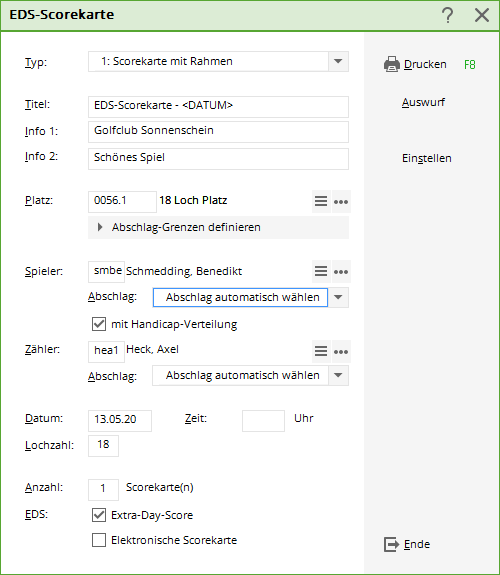Open the help question mark icon
This screenshot has height=575, width=500.
(447, 15)
